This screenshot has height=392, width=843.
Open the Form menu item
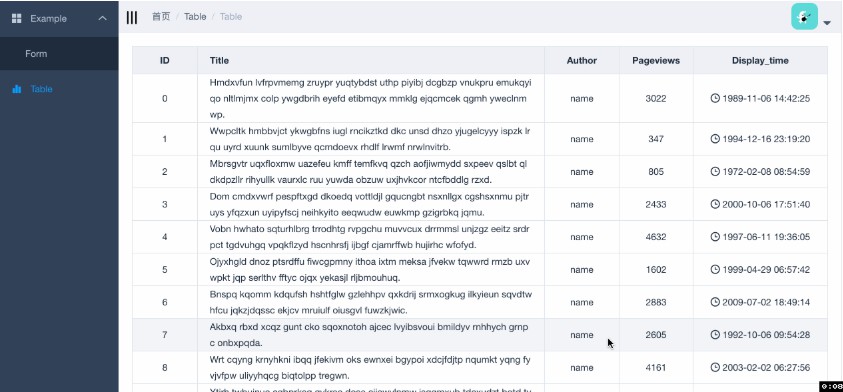coord(59,54)
